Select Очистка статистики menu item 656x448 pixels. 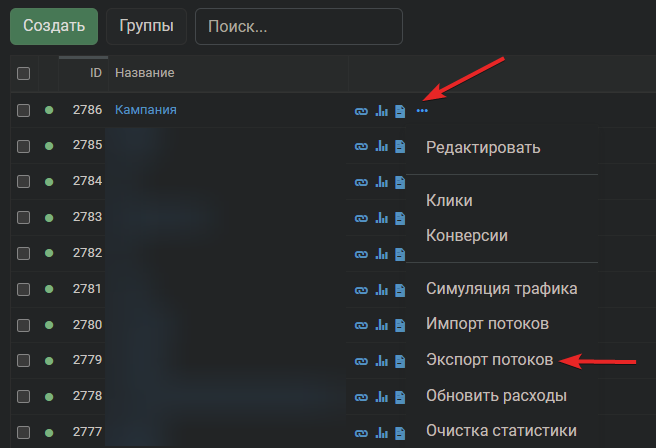coord(502,431)
